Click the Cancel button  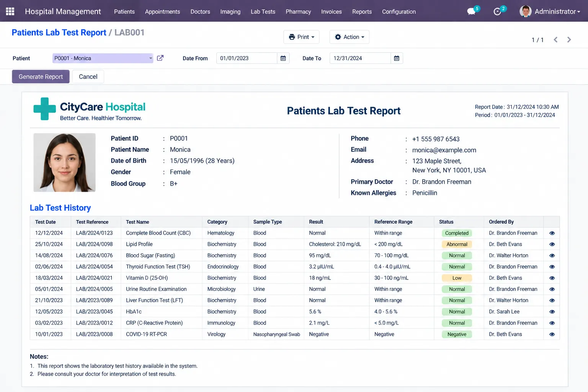(x=88, y=77)
